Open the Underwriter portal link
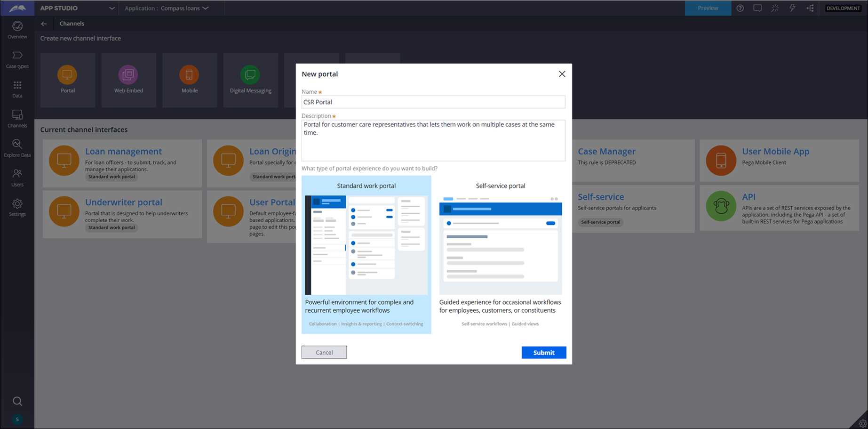This screenshot has width=868, height=429. pyautogui.click(x=124, y=202)
